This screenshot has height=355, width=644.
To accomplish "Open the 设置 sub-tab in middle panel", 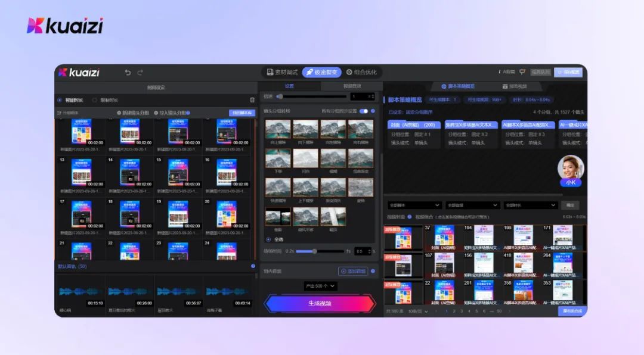I will pyautogui.click(x=289, y=86).
